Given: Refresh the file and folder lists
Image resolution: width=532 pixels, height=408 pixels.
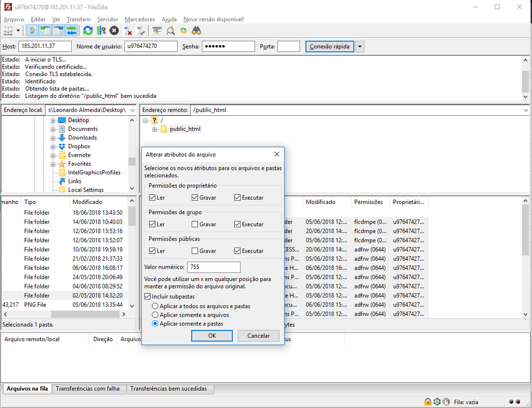Looking at the screenshot, I should [88, 30].
